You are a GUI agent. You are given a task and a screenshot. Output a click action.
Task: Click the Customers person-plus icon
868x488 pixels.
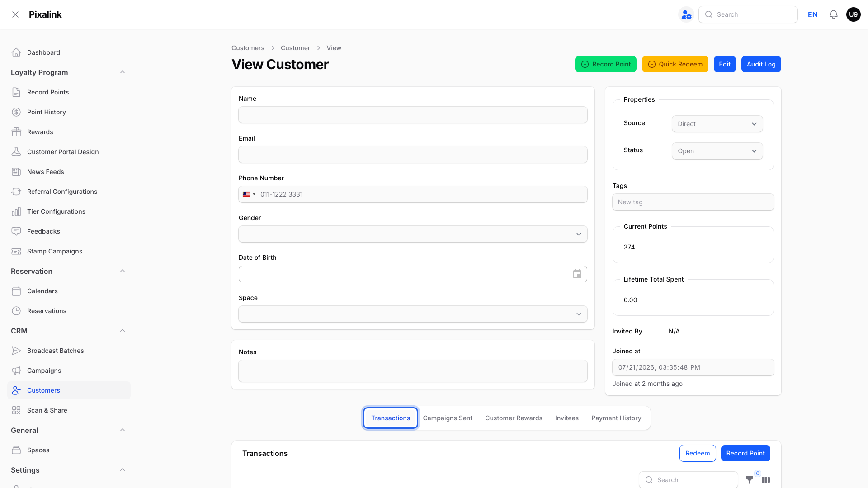pos(16,390)
